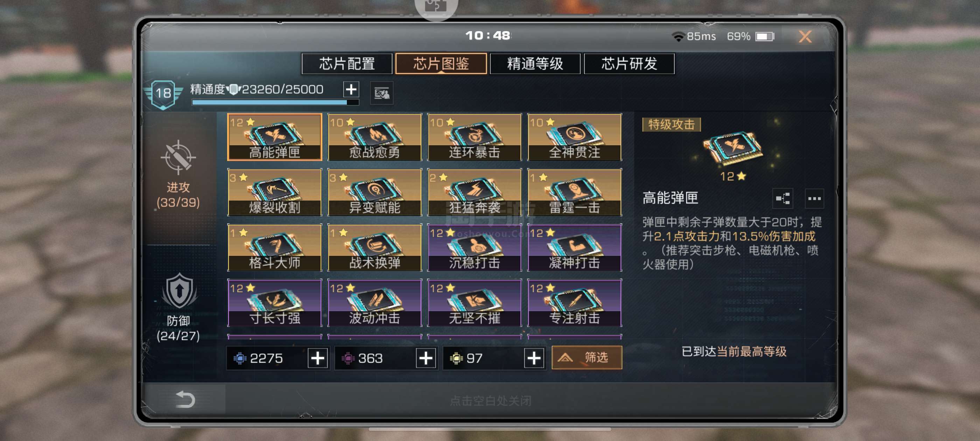Add mastery points with plus beside 23260/25000
Screen dimensions: 980x441
click(351, 89)
